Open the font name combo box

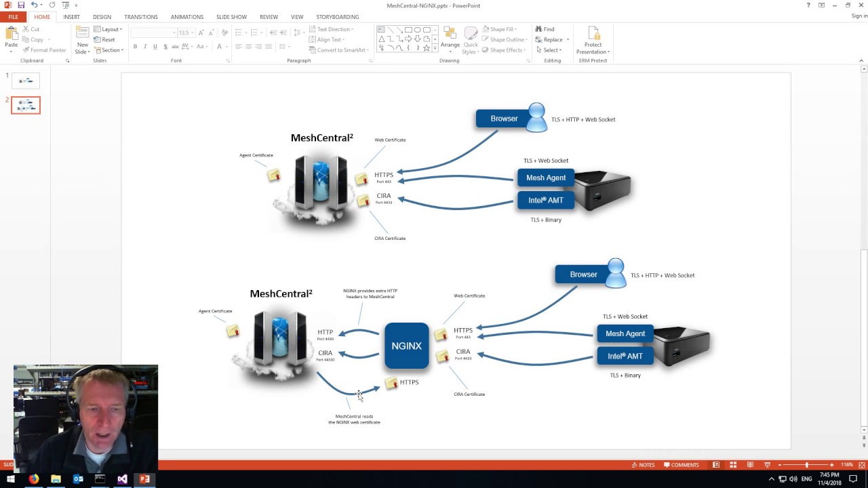coord(153,33)
